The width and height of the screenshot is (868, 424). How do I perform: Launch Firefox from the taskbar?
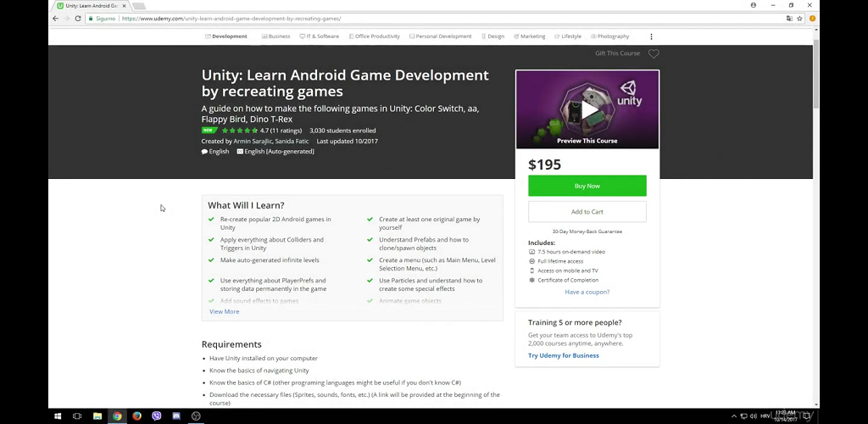coord(136,416)
